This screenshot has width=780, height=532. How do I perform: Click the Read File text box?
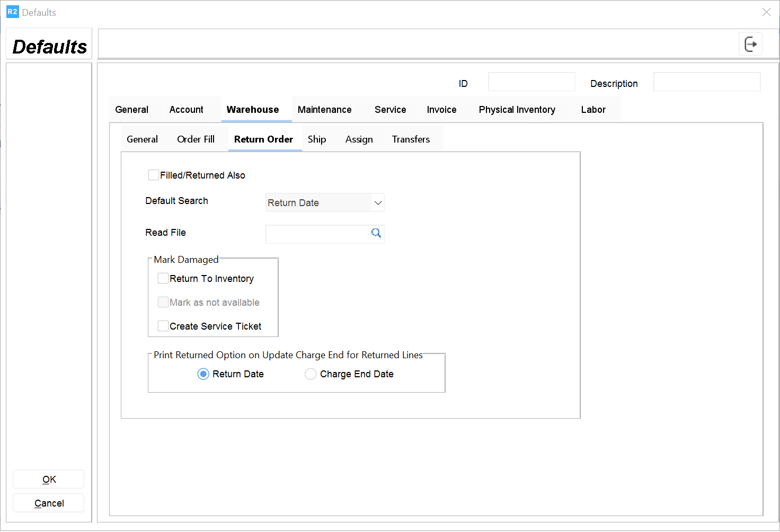[317, 234]
